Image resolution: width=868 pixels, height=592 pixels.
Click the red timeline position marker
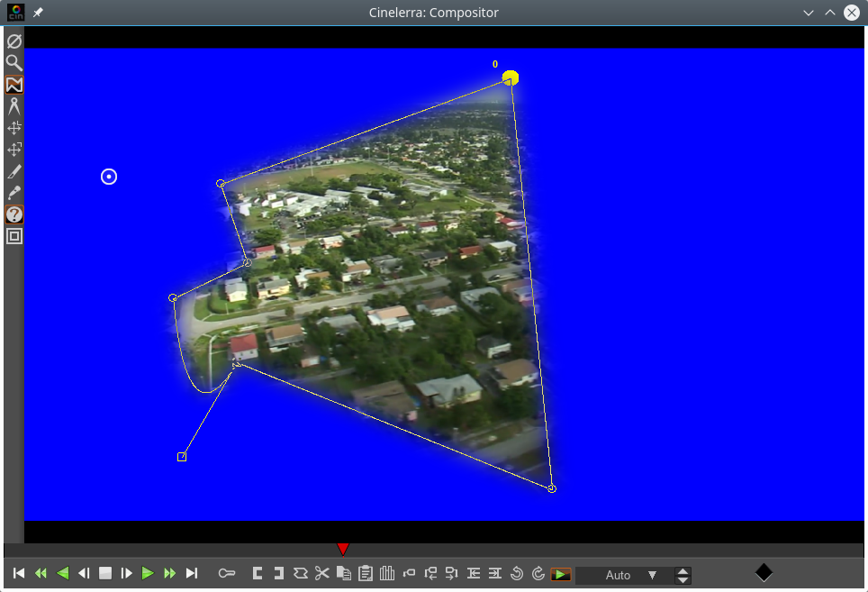[x=342, y=549]
